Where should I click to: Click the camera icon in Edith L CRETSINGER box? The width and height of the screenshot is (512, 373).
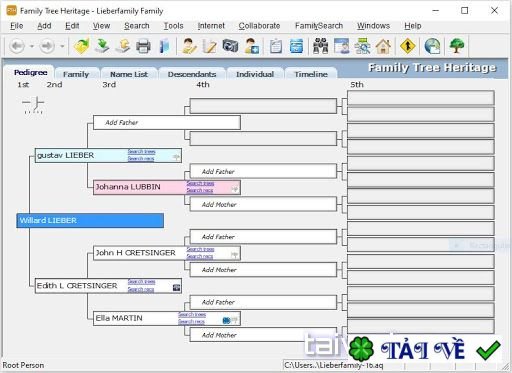tap(176, 288)
